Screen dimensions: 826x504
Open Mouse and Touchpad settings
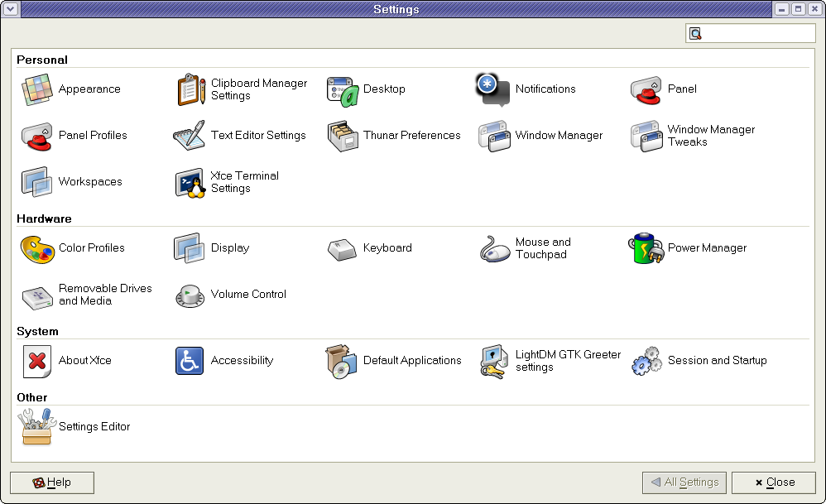[x=493, y=248]
